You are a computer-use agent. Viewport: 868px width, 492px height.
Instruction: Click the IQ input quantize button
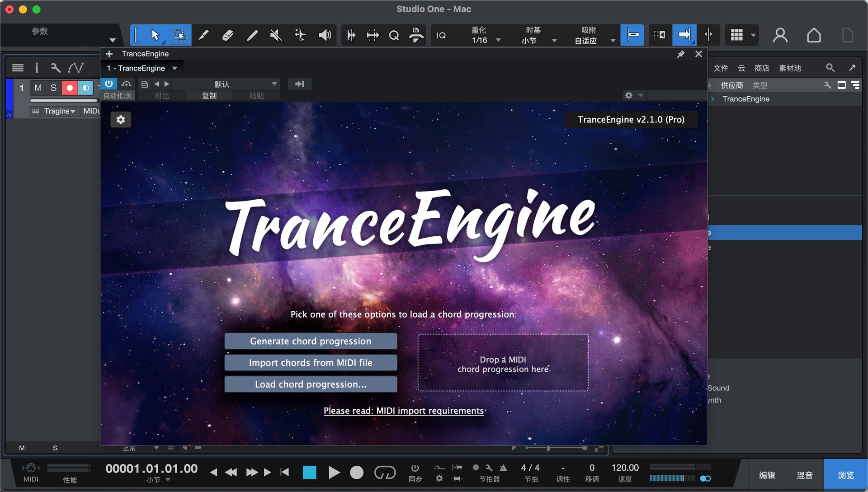point(441,35)
